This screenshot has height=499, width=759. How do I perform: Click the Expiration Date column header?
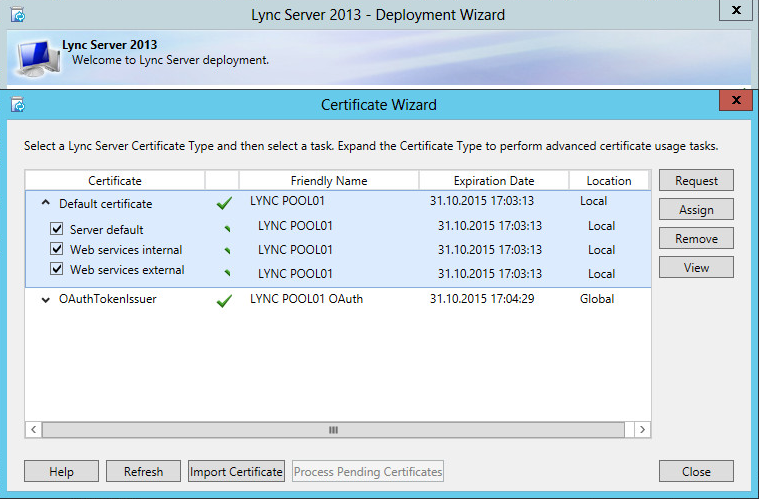(x=494, y=181)
